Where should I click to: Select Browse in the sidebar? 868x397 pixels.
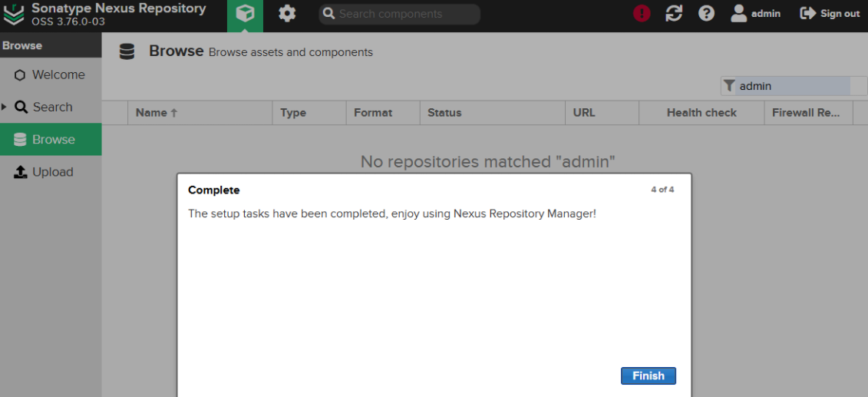[51, 140]
